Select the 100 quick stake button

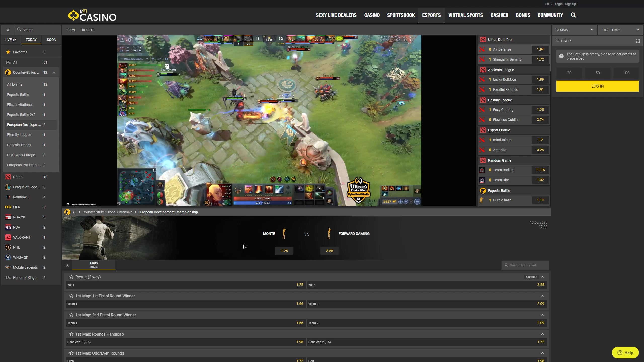[x=626, y=73]
